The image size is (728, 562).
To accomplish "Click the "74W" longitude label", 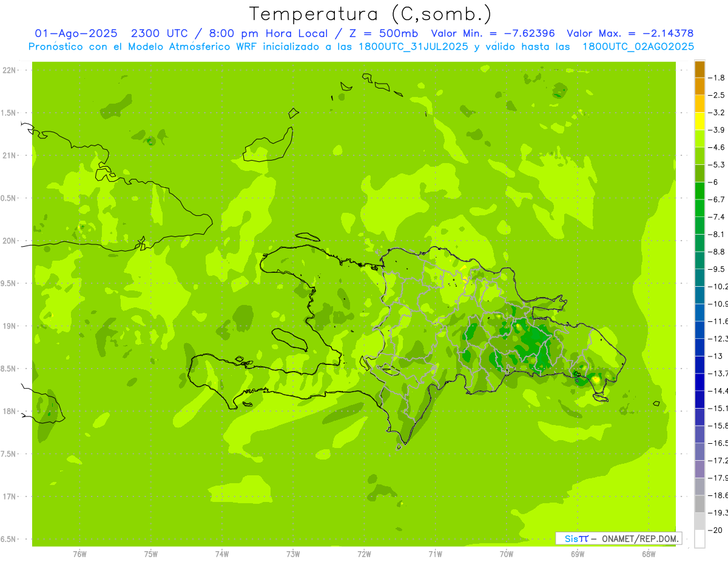I will 222,554.
